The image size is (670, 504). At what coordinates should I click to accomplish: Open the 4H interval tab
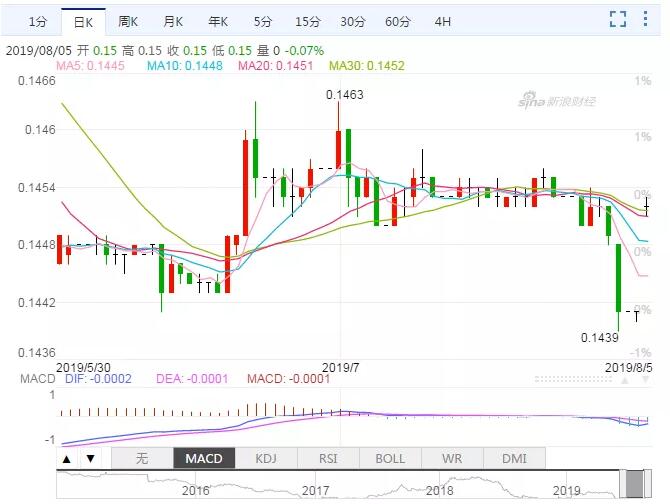coord(443,21)
